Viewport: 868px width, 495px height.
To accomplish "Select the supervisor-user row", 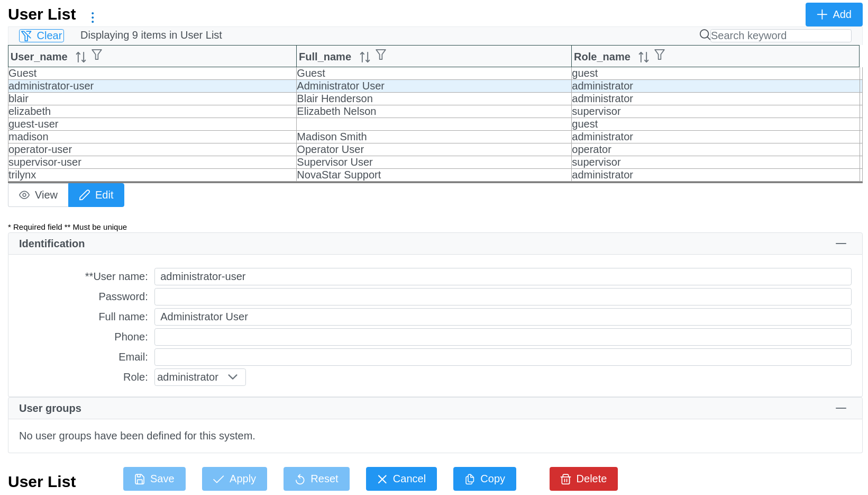I will pyautogui.click(x=435, y=162).
